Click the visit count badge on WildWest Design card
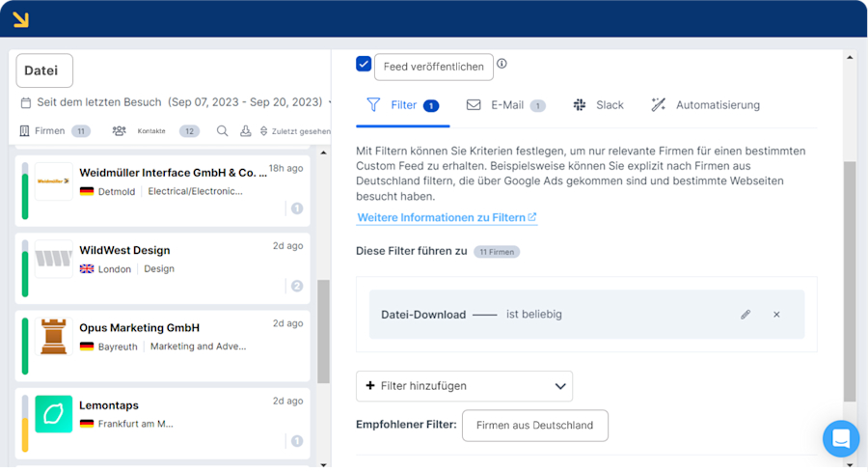Screen dimensions: 868x472 click(x=297, y=286)
